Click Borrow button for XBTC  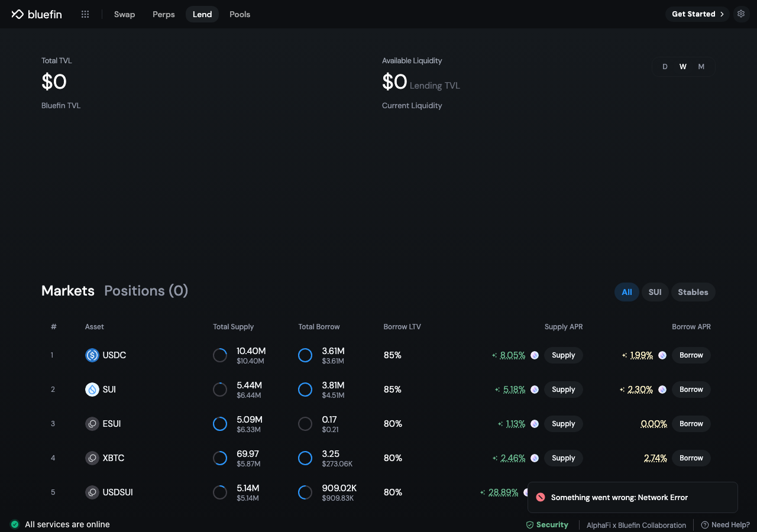click(691, 458)
